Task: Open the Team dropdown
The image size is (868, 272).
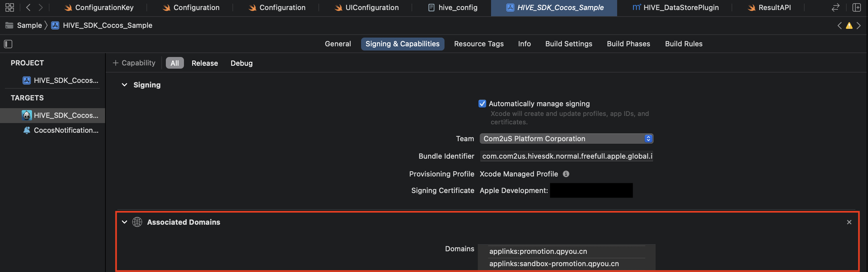Action: coord(566,139)
